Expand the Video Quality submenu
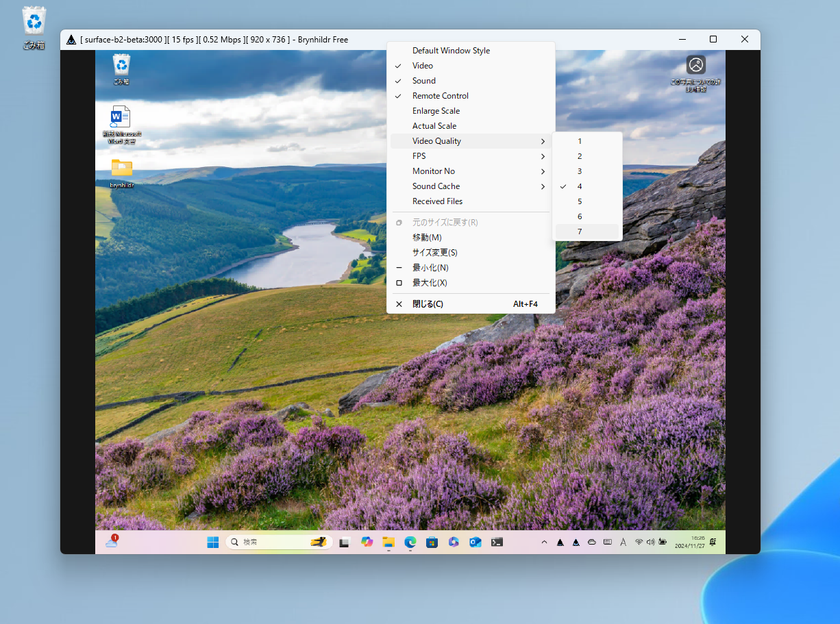This screenshot has width=840, height=624. [471, 141]
